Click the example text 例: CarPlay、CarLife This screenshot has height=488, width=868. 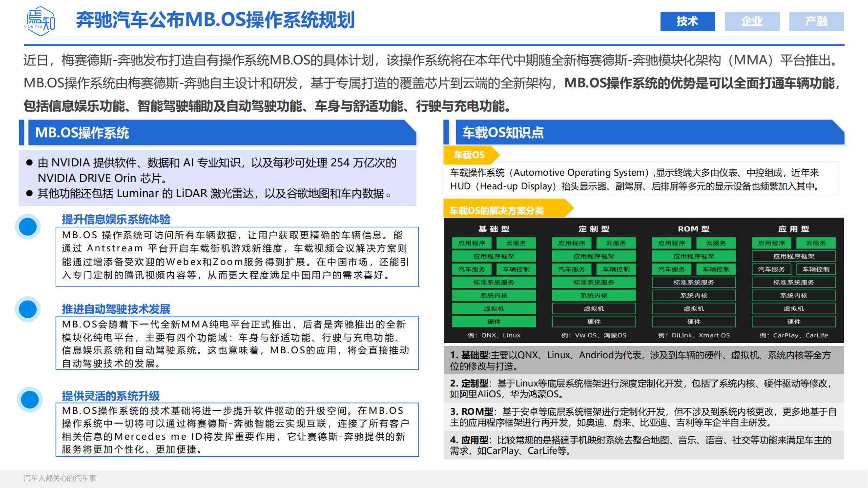[794, 335]
